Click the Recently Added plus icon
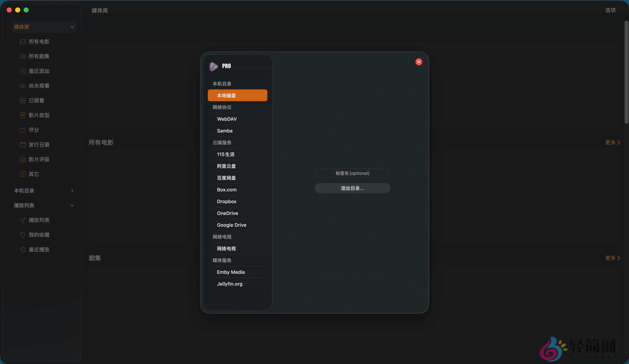Image resolution: width=629 pixels, height=364 pixels. (22, 71)
